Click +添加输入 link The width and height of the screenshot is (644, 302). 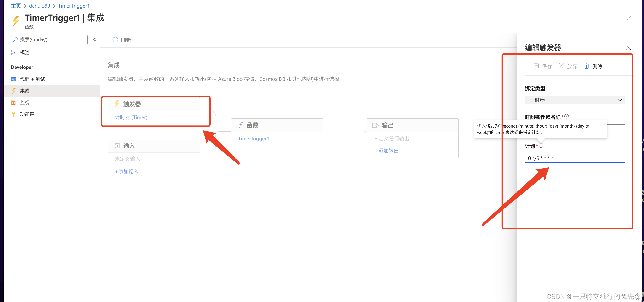pyautogui.click(x=127, y=171)
